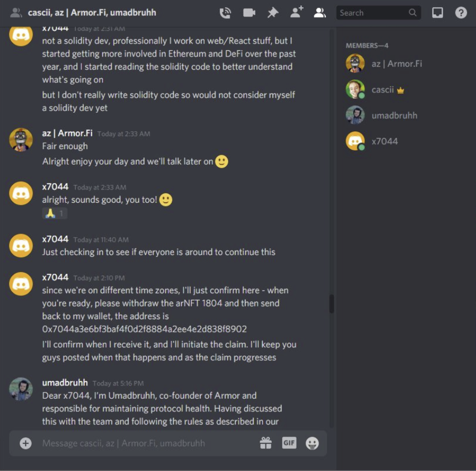Open the GIF picker
The width and height of the screenshot is (476, 471).
click(x=289, y=443)
